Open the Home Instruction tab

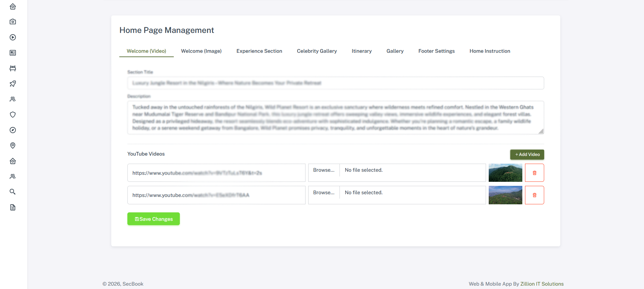[489, 51]
